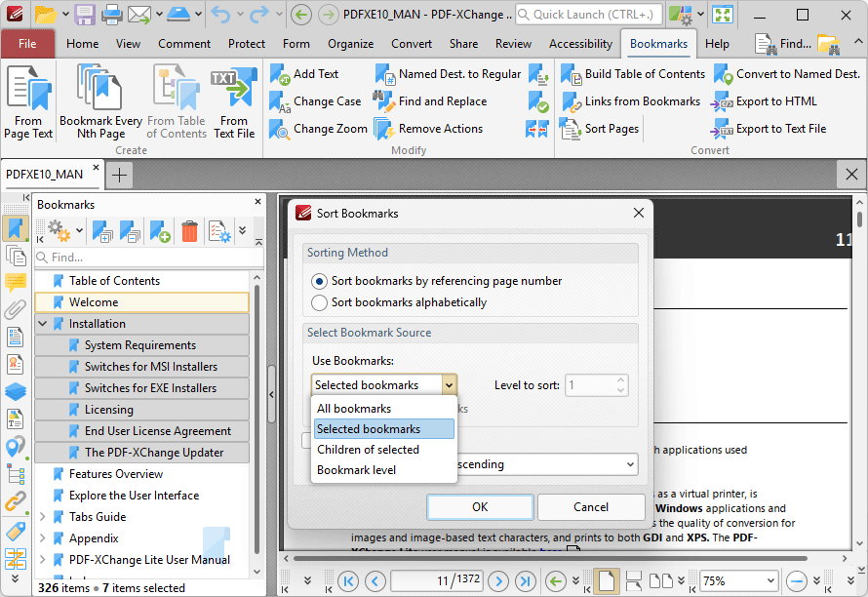Click Export to Text File
This screenshot has height=597, width=868.
(x=769, y=129)
